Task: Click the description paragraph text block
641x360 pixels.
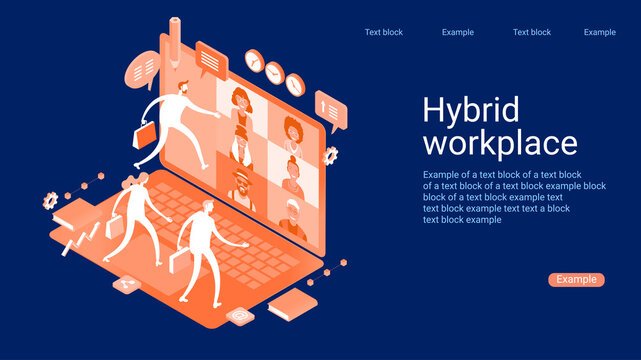Action: pyautogui.click(x=514, y=197)
